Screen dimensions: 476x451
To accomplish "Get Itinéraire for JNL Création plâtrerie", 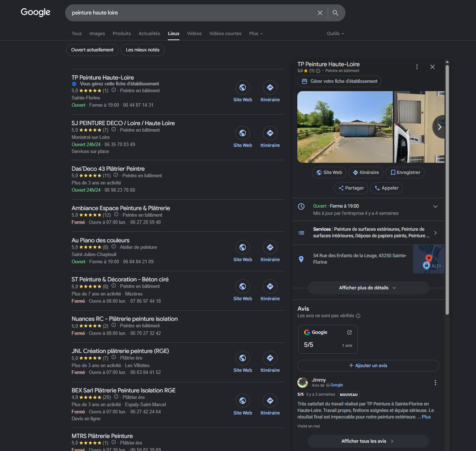I will [x=270, y=362].
